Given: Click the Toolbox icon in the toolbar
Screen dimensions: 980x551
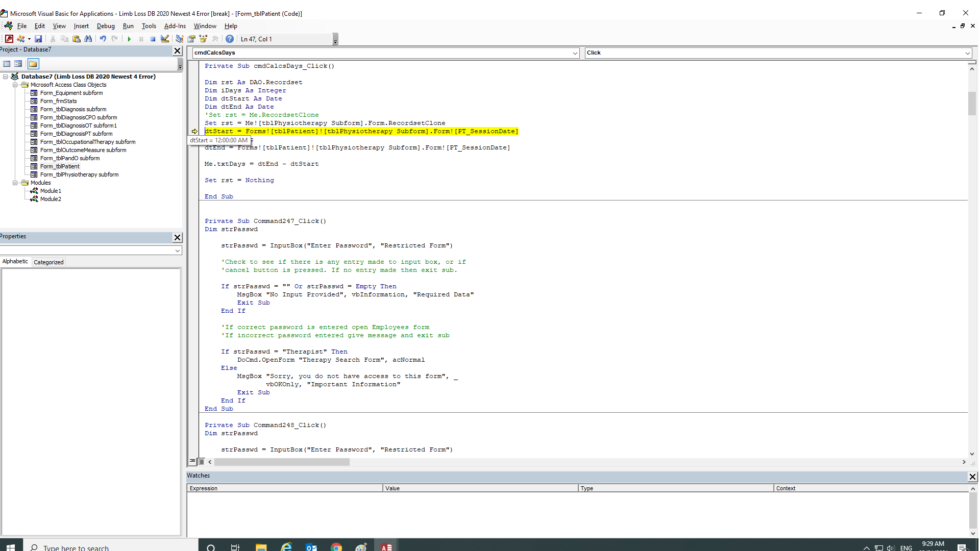Looking at the screenshot, I should [x=215, y=39].
